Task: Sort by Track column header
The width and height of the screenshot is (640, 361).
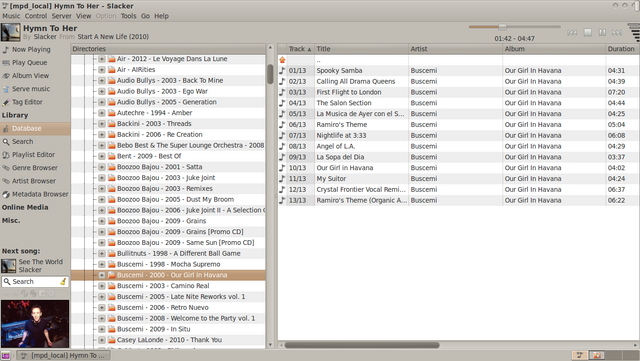Action: pyautogui.click(x=300, y=49)
